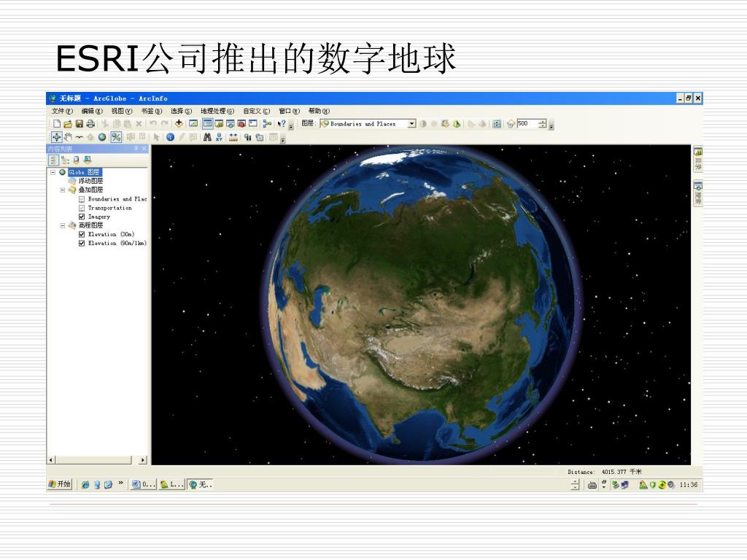The height and width of the screenshot is (560, 747).
Task: Click the contents panel scroll-right arrow
Action: point(143,460)
